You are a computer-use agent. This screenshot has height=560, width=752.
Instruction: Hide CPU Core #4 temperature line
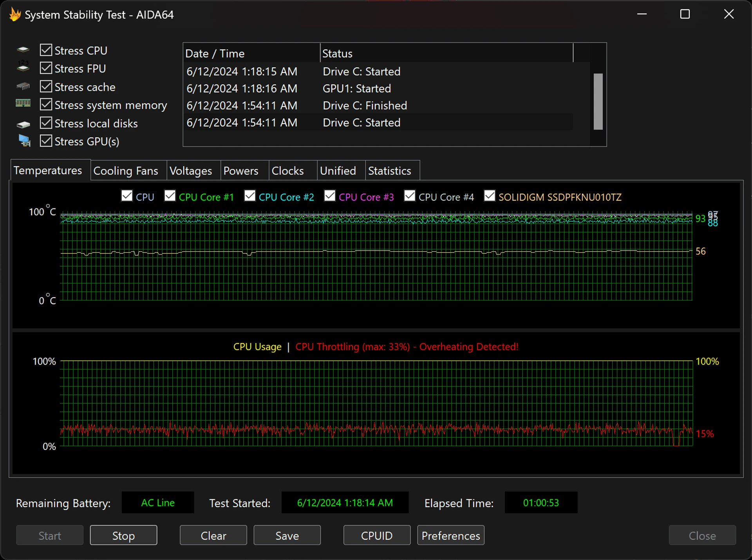(x=410, y=196)
